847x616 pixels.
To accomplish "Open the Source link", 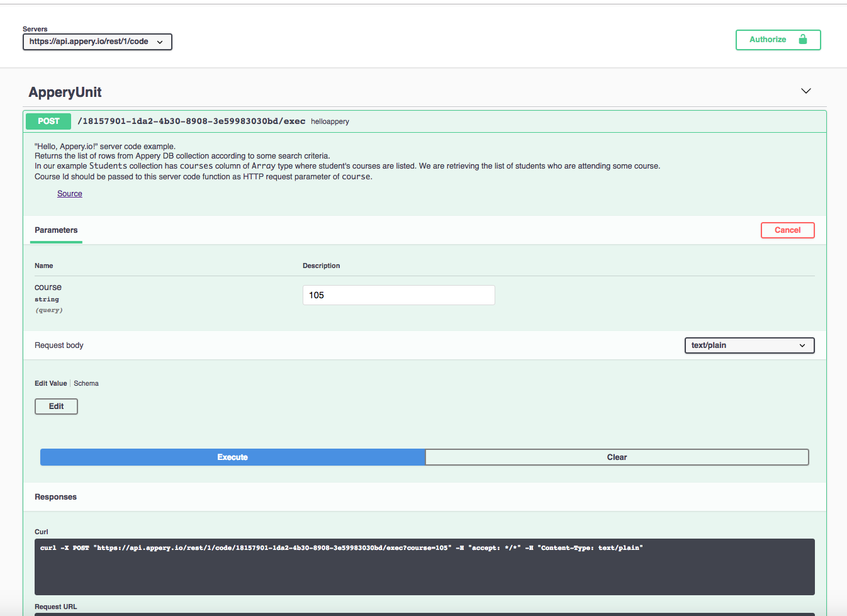I will [70, 194].
